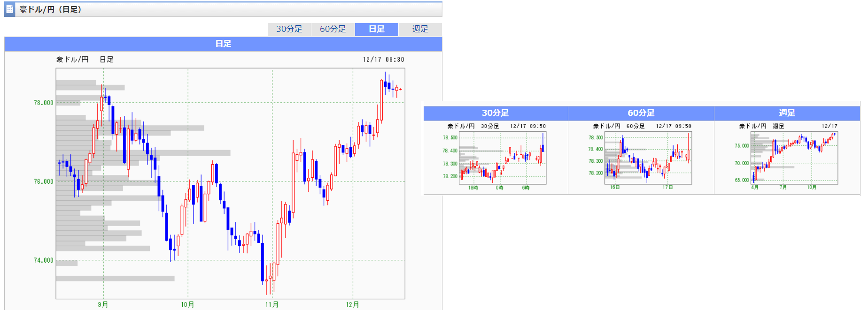Click the 週足 thumbnail header
Screen dimensions: 868x310
click(787, 113)
